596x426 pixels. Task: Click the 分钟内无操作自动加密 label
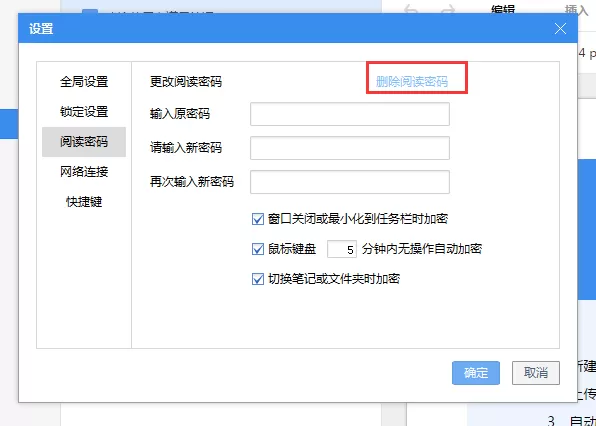pyautogui.click(x=422, y=249)
